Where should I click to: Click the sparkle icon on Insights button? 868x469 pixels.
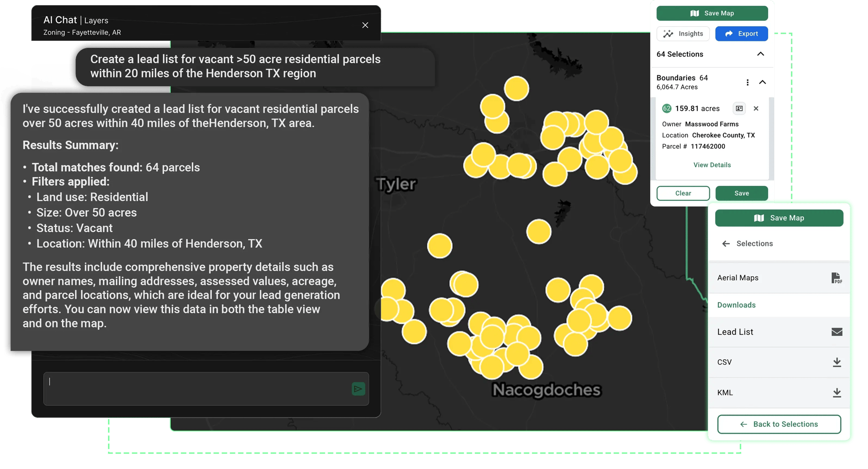(x=668, y=34)
